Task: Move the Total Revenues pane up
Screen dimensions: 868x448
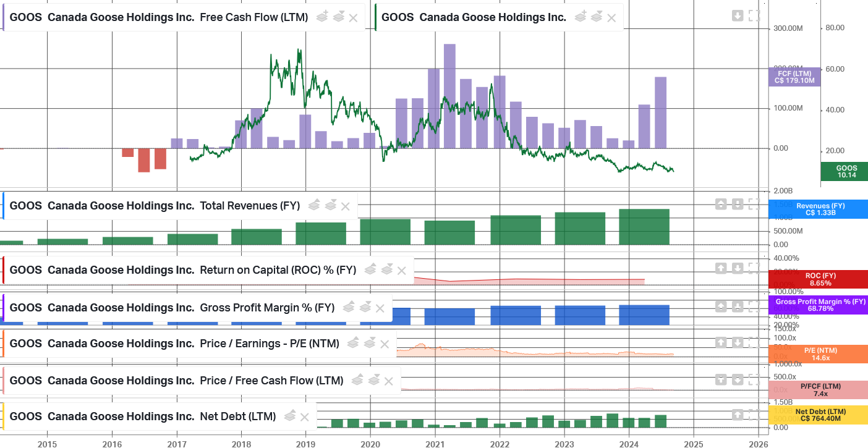Action: (721, 204)
